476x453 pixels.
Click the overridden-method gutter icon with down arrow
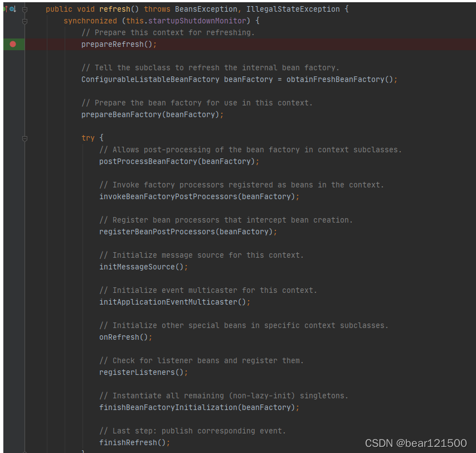(x=13, y=9)
